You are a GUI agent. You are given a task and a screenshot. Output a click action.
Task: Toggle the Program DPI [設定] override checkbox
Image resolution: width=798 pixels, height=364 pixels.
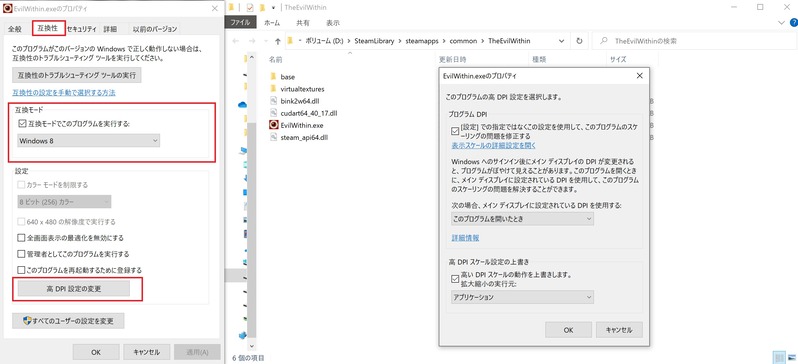point(455,131)
